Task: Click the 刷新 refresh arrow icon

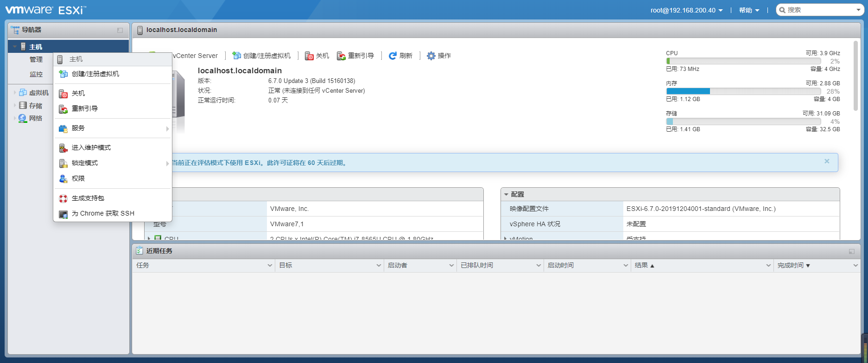Action: click(393, 56)
